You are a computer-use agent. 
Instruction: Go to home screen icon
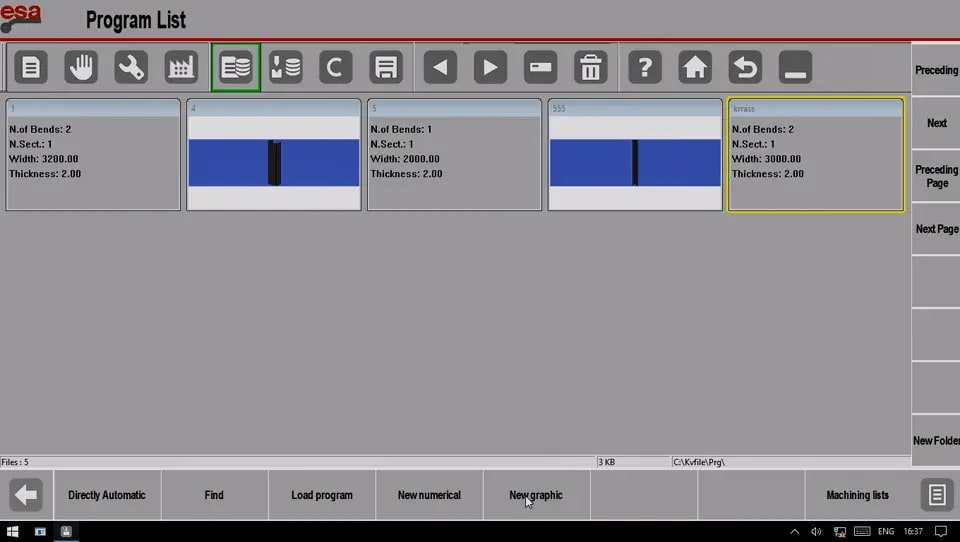tap(695, 67)
